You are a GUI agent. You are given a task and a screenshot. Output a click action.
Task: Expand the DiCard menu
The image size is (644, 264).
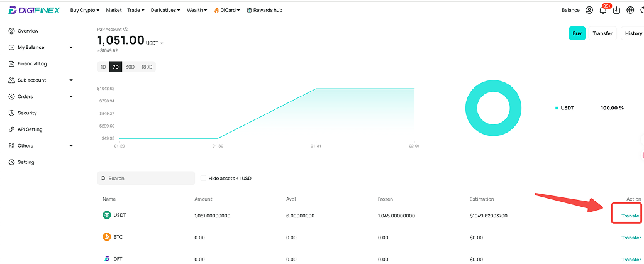point(227,10)
